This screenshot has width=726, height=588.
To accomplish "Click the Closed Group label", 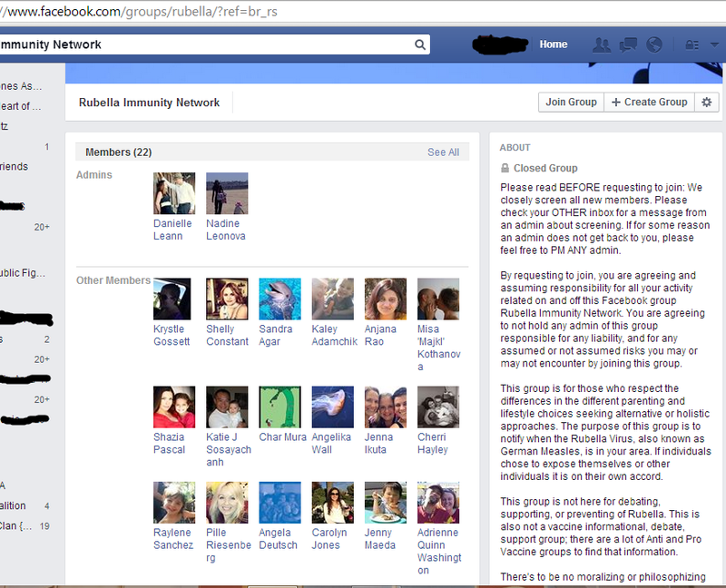I will point(545,168).
